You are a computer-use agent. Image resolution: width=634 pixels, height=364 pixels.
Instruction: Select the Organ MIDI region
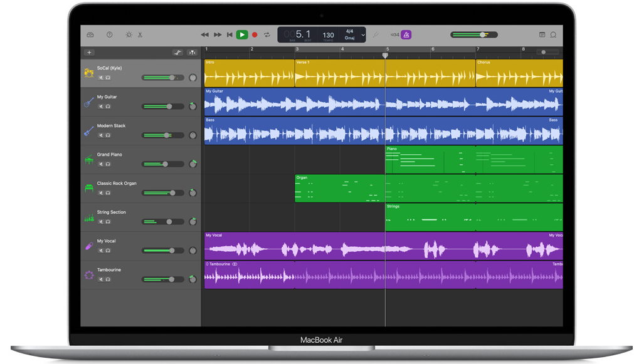340,188
